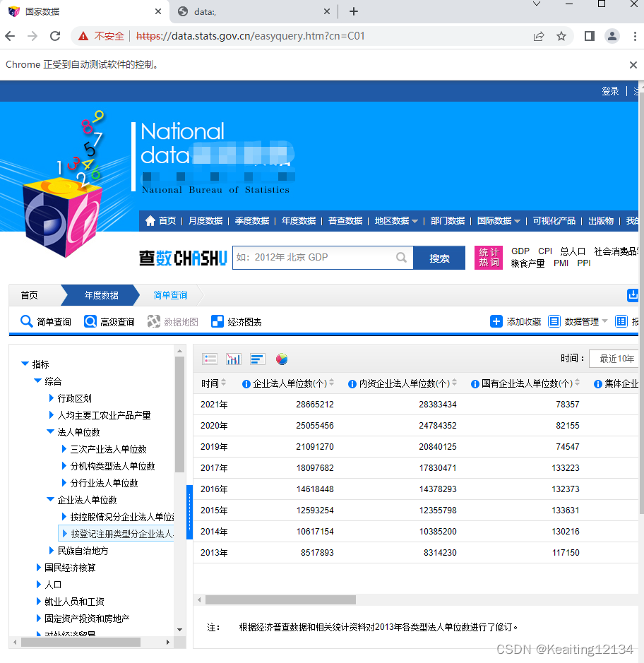Screen dimensions: 644x663
Task: Select the pie chart display icon
Action: (282, 359)
